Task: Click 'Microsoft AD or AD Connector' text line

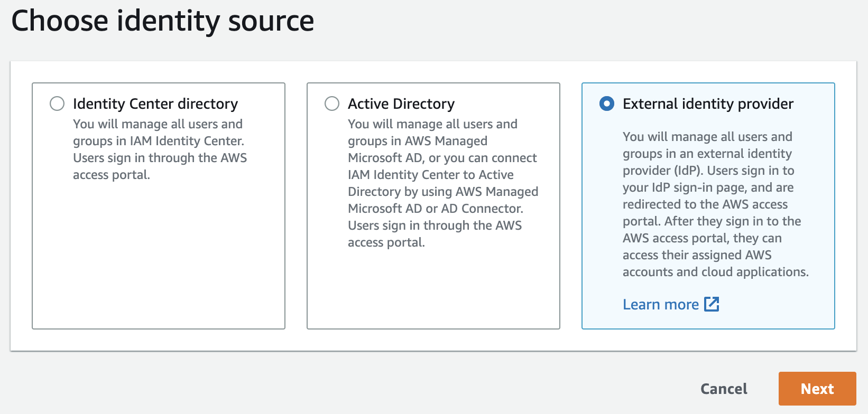Action: 435,209
